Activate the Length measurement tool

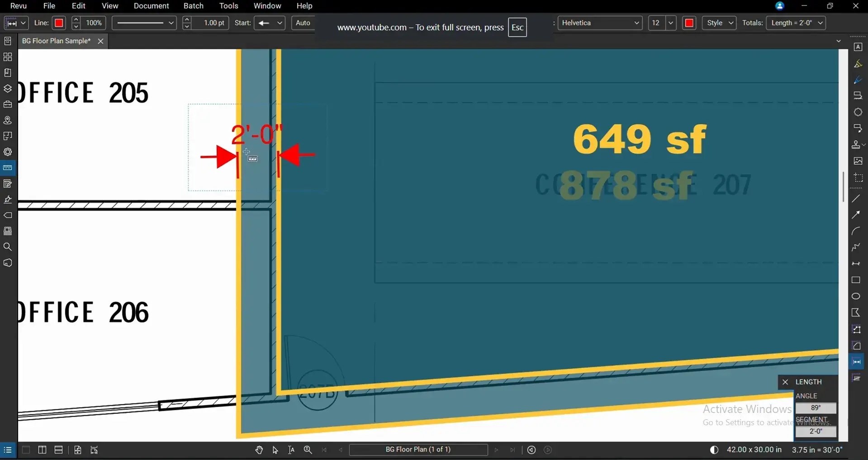(856, 361)
